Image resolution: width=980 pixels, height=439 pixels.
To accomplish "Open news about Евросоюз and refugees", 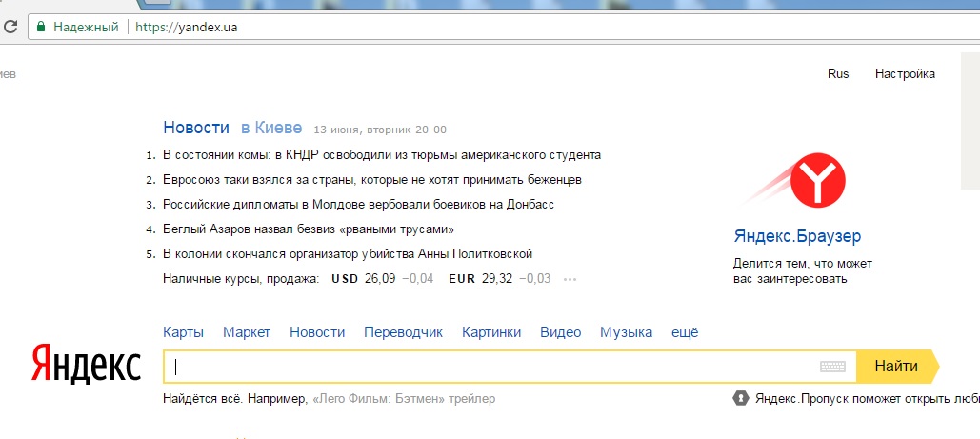I will [372, 179].
